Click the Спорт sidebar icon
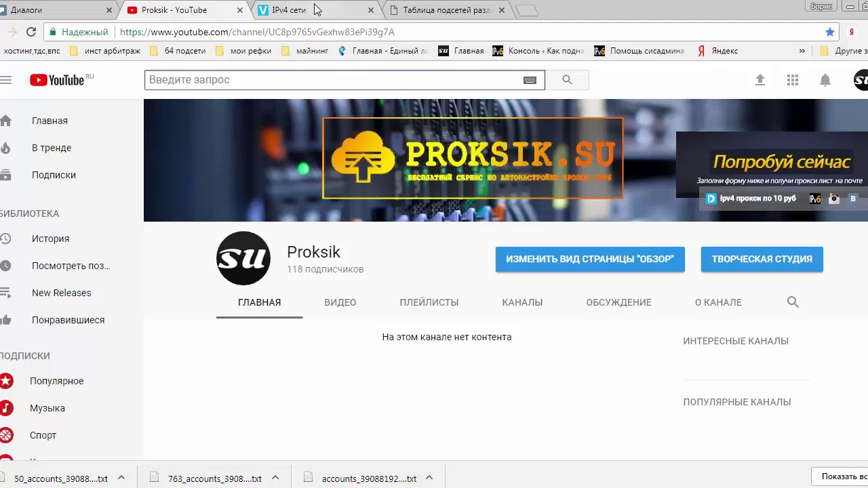The height and width of the screenshot is (488, 868). coord(6,435)
